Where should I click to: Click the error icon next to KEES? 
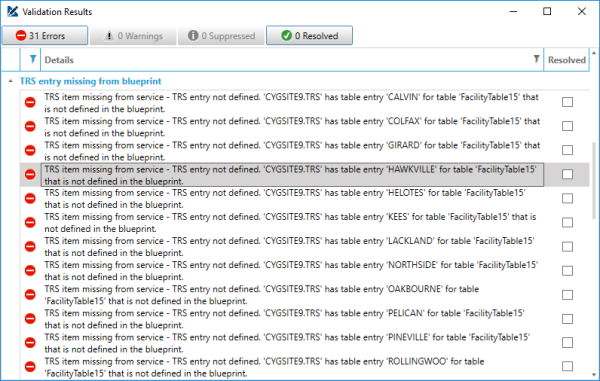(30, 222)
